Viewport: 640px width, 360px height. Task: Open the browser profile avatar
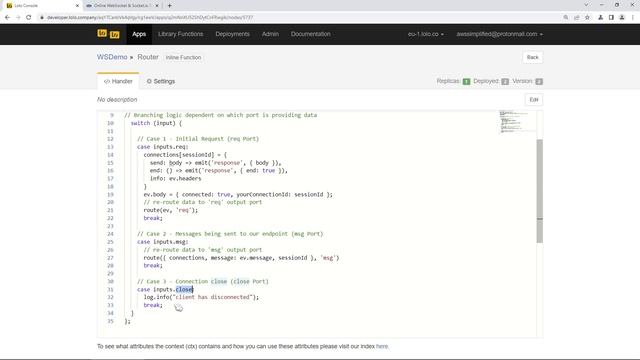622,18
